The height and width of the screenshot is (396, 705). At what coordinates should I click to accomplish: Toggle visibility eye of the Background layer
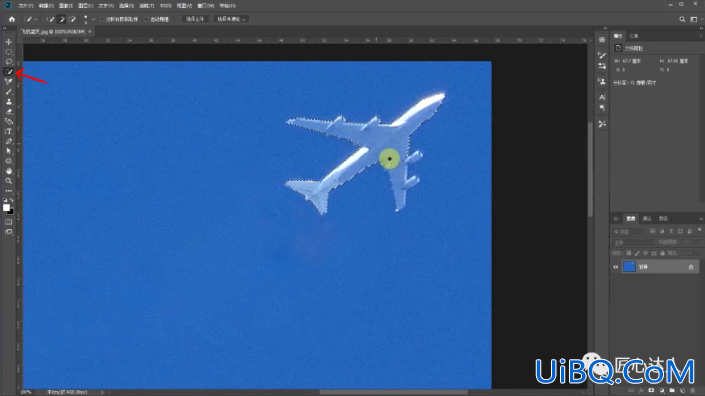coord(616,267)
